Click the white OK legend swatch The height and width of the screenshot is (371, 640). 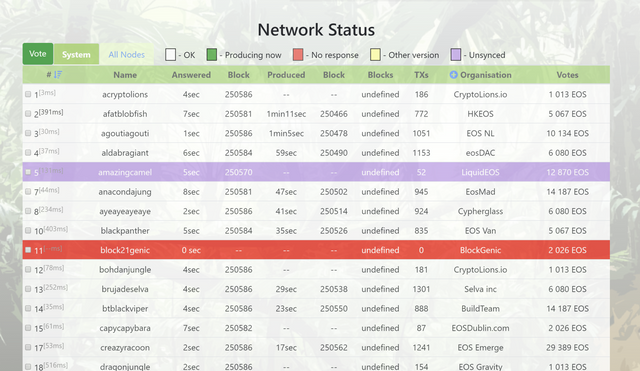tap(171, 55)
